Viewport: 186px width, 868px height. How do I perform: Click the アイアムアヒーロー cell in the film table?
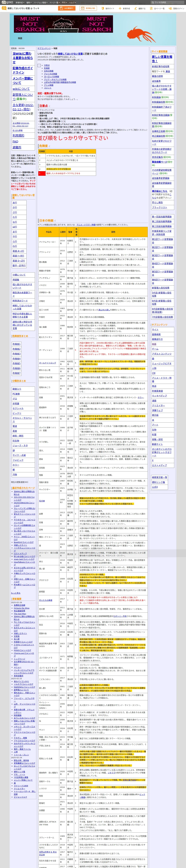pos(49,242)
